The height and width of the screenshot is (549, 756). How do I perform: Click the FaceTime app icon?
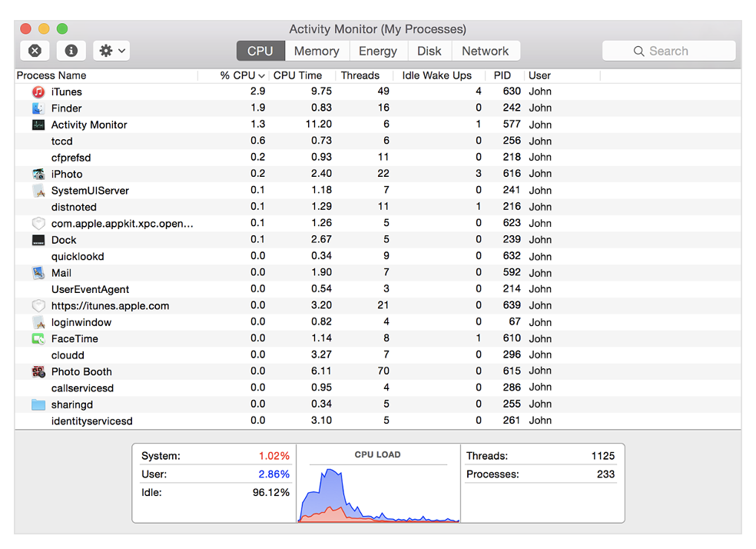[x=38, y=338]
